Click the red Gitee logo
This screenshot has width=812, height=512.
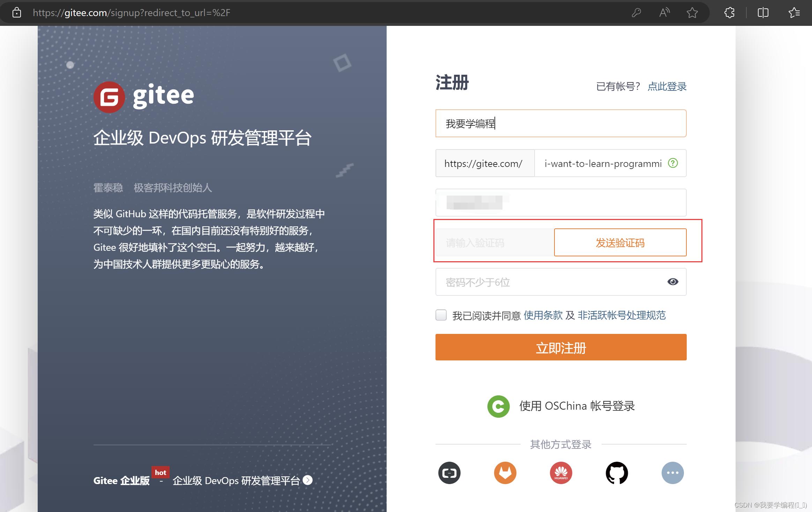click(x=109, y=97)
